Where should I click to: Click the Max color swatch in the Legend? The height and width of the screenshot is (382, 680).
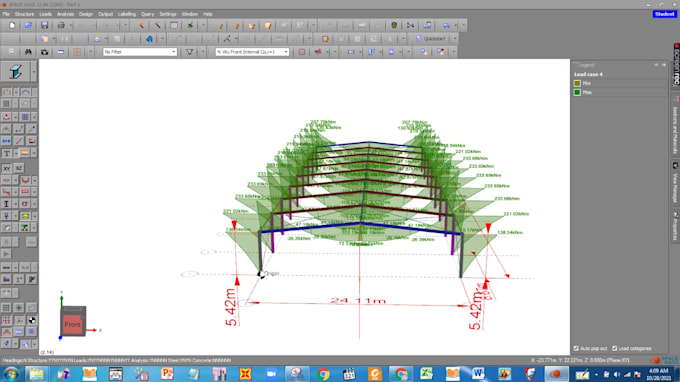click(577, 92)
